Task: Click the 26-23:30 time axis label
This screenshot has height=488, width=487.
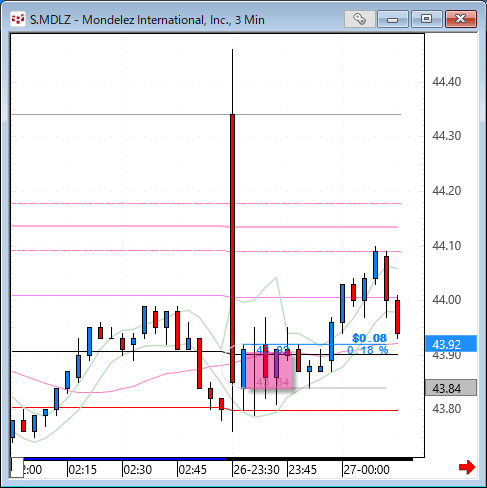Action: [x=256, y=470]
